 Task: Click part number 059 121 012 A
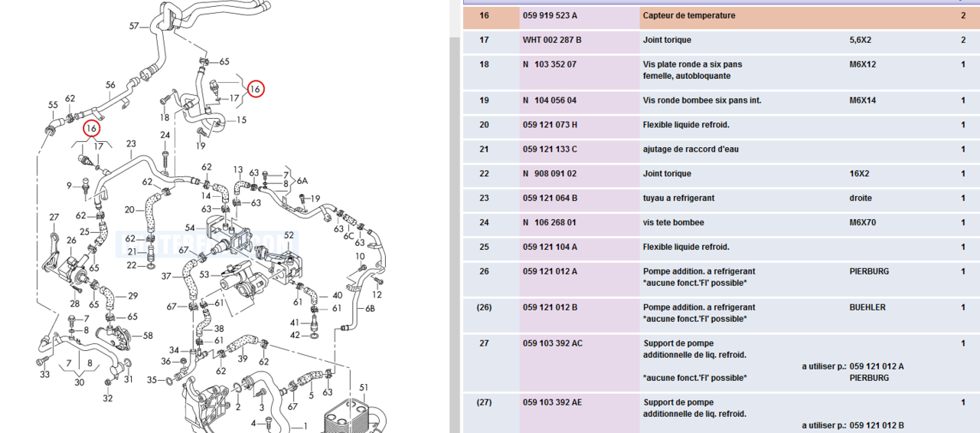click(550, 271)
